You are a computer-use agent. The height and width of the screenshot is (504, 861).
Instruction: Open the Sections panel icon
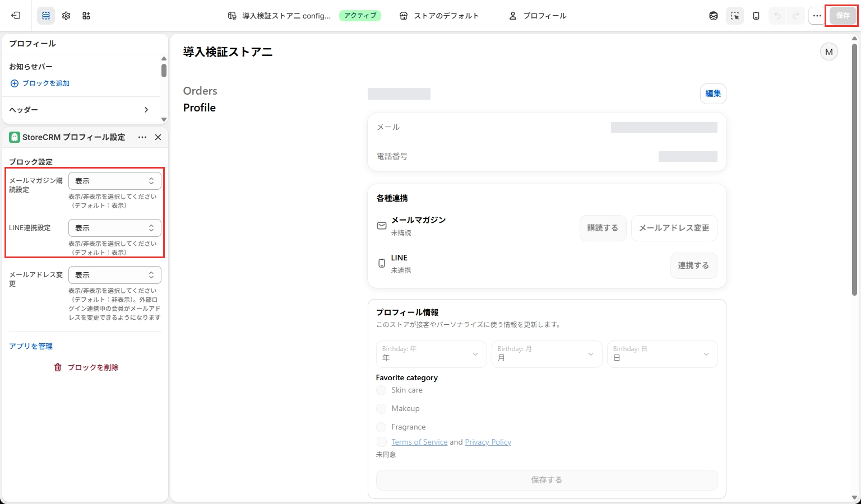46,16
